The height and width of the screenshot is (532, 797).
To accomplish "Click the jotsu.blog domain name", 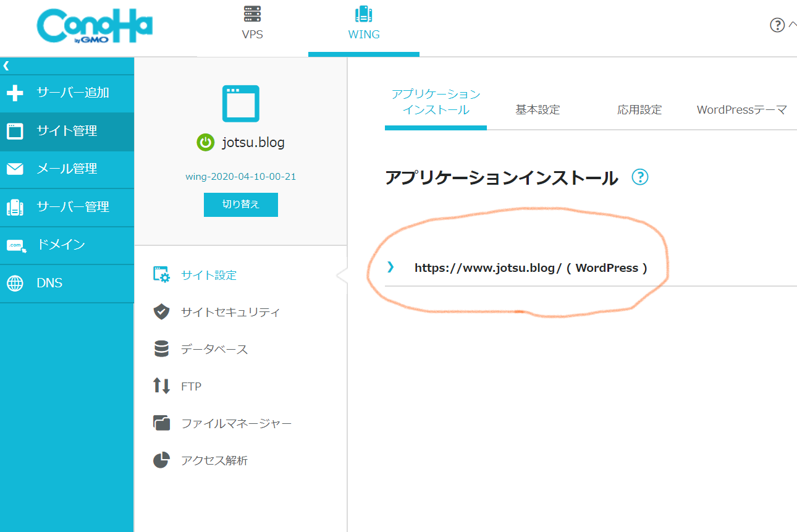I will (253, 143).
